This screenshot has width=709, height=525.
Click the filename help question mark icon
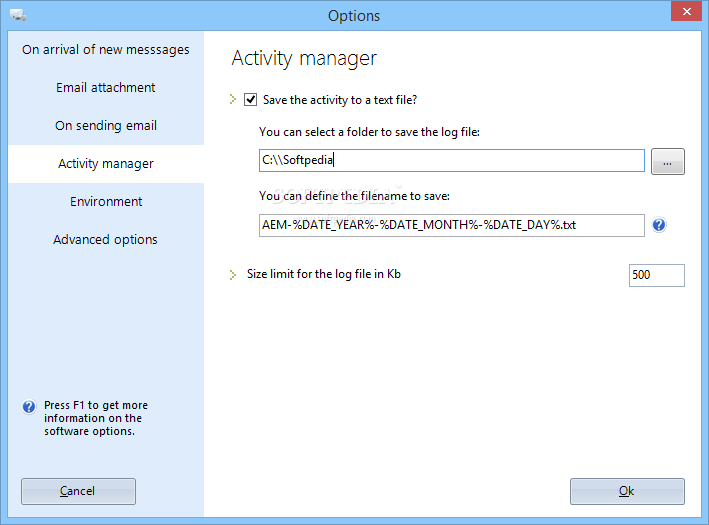[659, 225]
